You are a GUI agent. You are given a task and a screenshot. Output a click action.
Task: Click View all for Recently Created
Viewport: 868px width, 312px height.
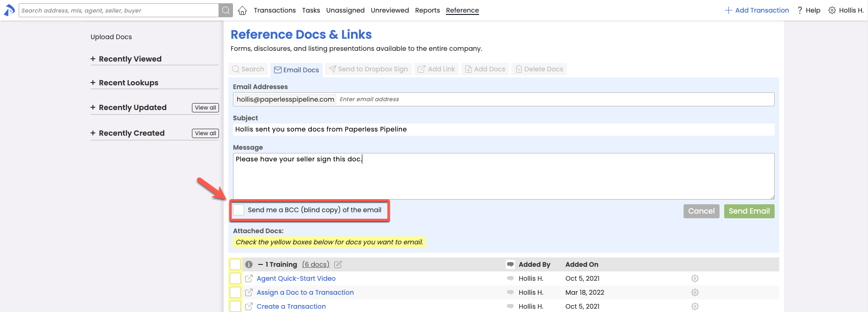pos(205,133)
